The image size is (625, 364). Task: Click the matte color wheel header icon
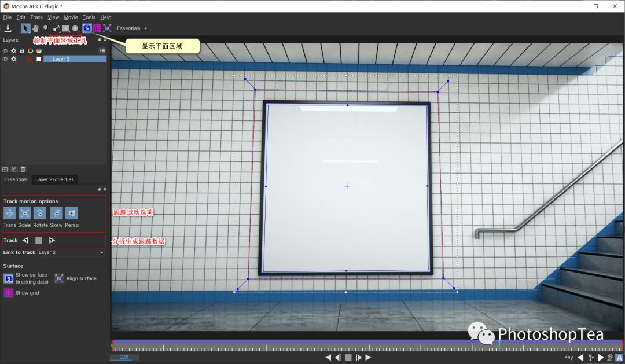pyautogui.click(x=39, y=50)
